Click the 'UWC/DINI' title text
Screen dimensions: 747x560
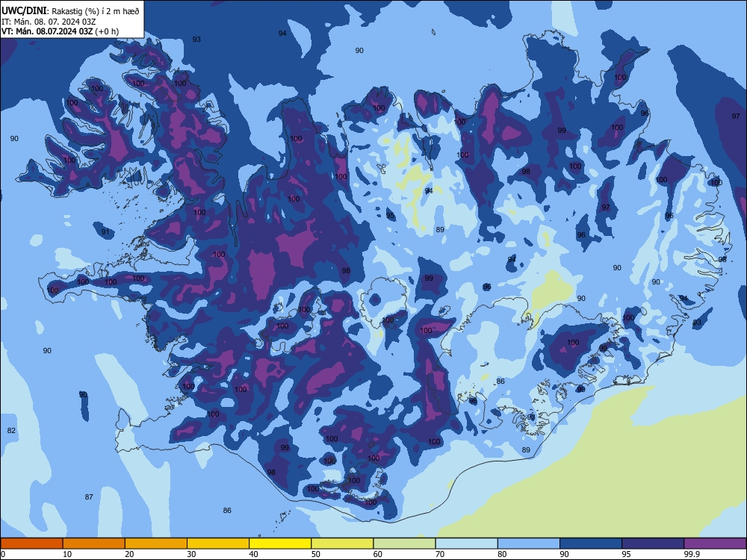click(x=24, y=11)
